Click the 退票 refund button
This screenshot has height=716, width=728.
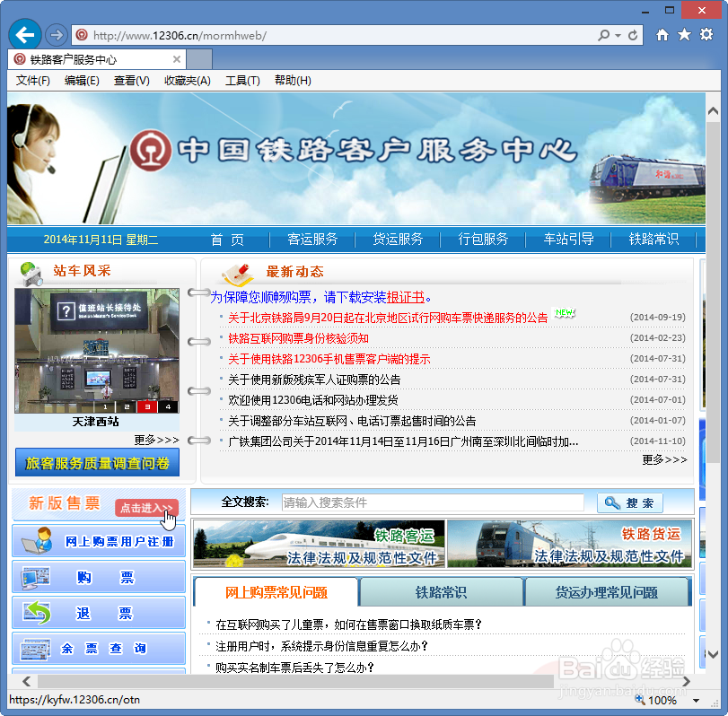click(x=99, y=613)
